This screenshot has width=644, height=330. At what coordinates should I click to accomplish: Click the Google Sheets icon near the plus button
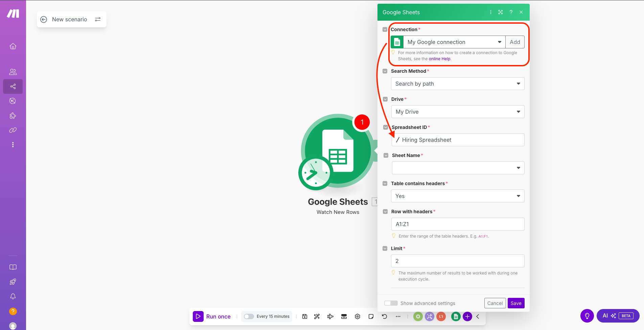456,316
